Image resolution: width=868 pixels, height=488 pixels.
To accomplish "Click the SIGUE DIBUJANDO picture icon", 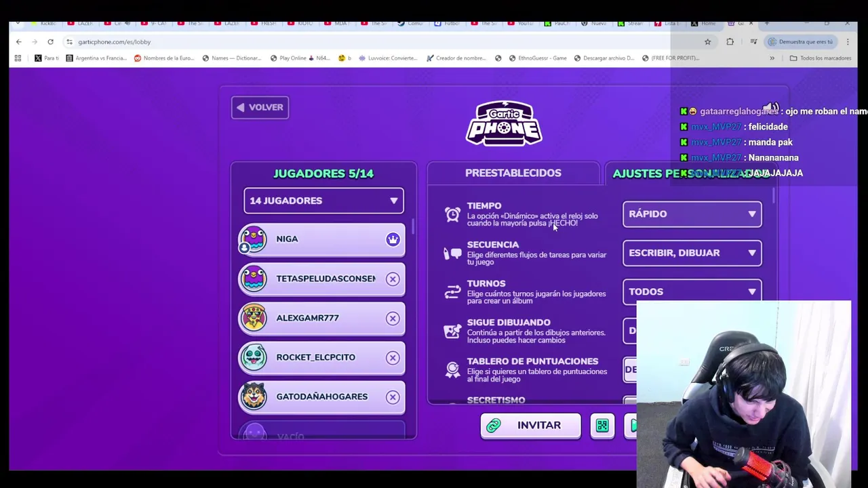I will (452, 331).
